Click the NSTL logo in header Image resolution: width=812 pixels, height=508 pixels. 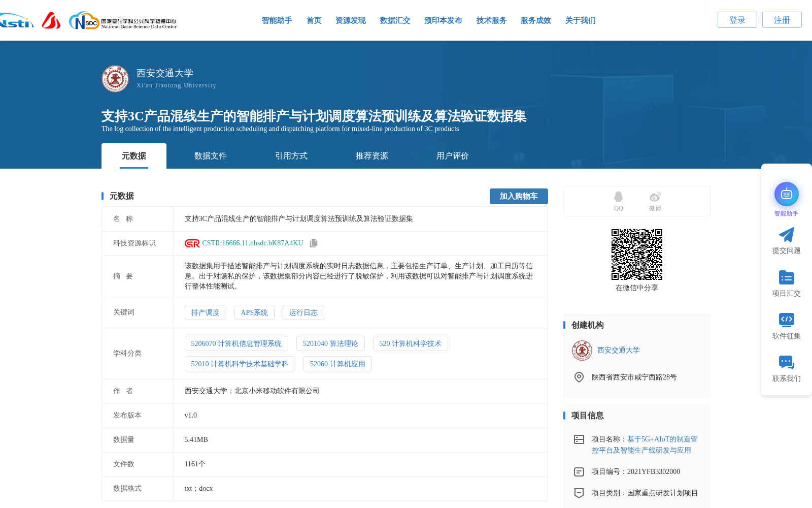pyautogui.click(x=16, y=21)
